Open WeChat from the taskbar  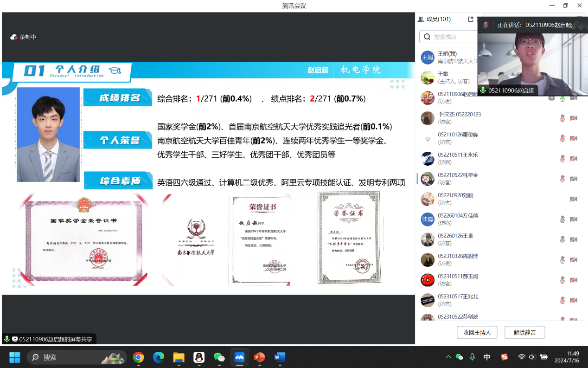coord(219,357)
